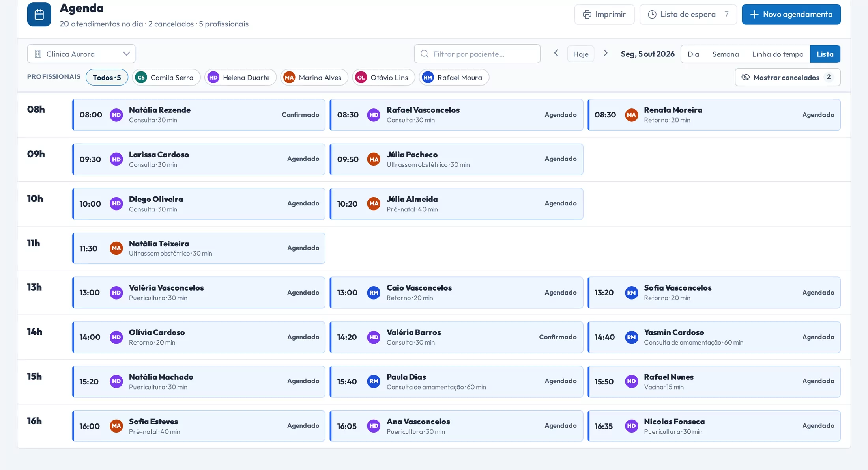The width and height of the screenshot is (868, 470).
Task: Open Yasmin Cardoso 14:40 appointment
Action: click(x=714, y=337)
